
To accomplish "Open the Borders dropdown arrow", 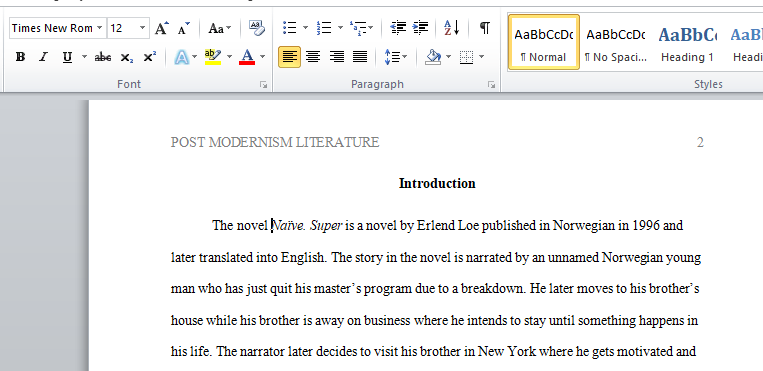I will click(x=482, y=57).
